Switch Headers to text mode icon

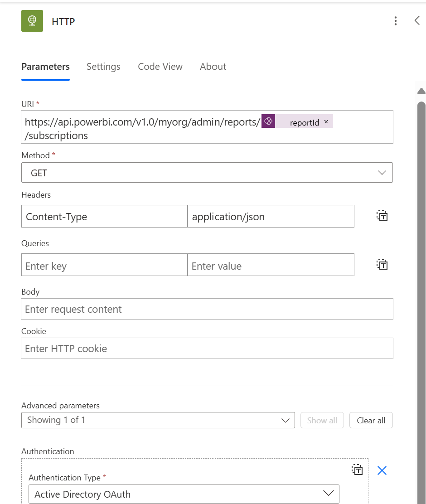(382, 216)
